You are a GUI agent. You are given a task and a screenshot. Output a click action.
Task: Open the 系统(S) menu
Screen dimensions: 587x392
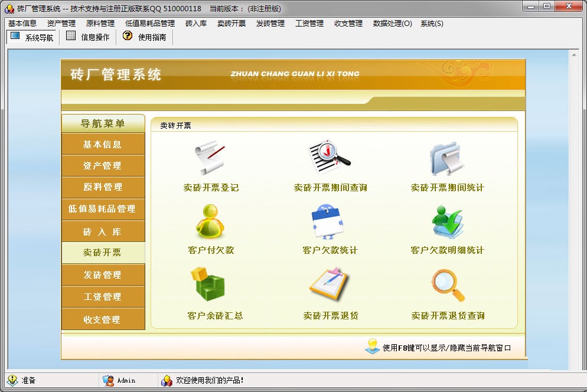432,24
